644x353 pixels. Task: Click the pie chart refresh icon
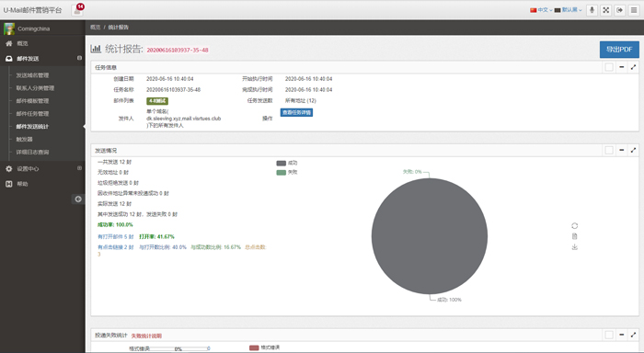(x=575, y=226)
